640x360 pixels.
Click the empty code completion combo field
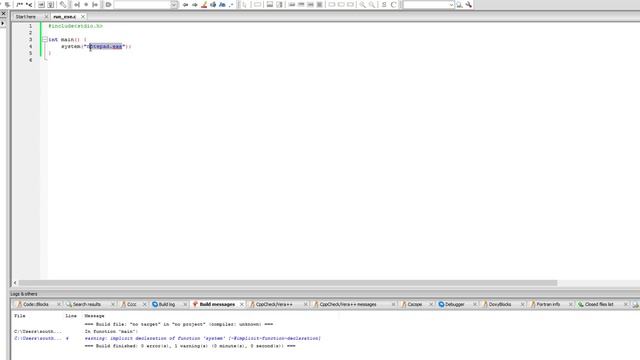pos(142,4)
